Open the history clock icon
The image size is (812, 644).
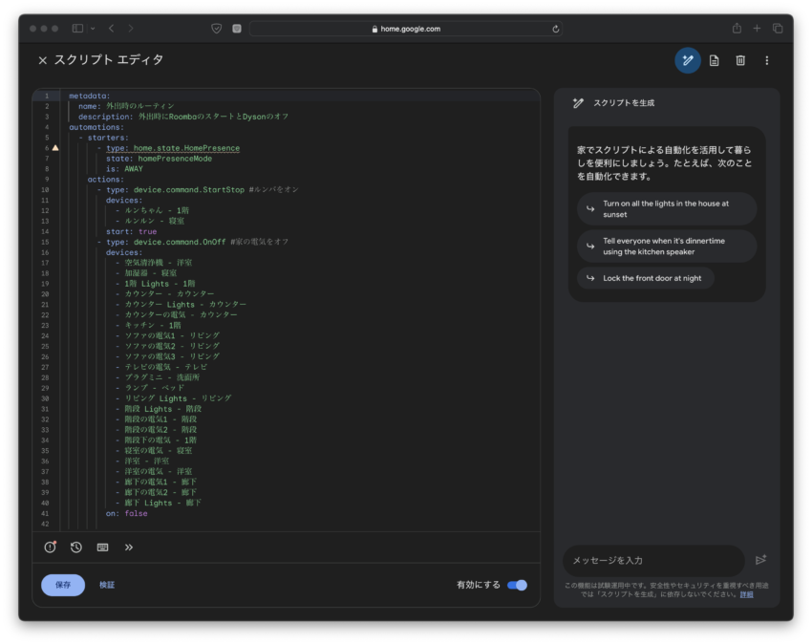(x=76, y=547)
